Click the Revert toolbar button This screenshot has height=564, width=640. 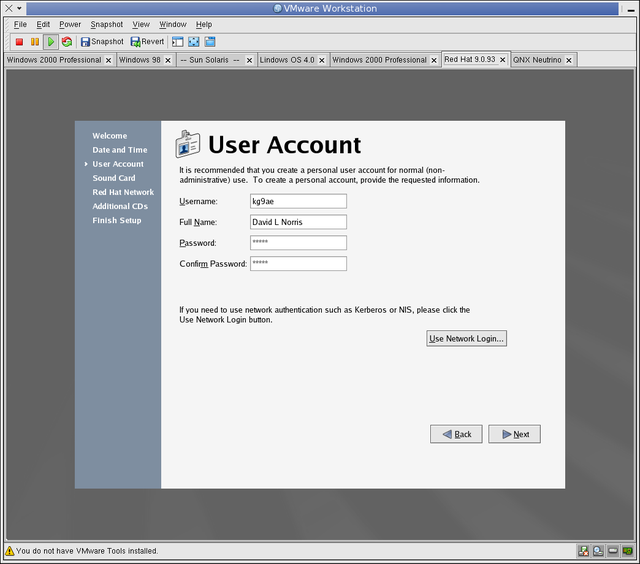tap(147, 42)
